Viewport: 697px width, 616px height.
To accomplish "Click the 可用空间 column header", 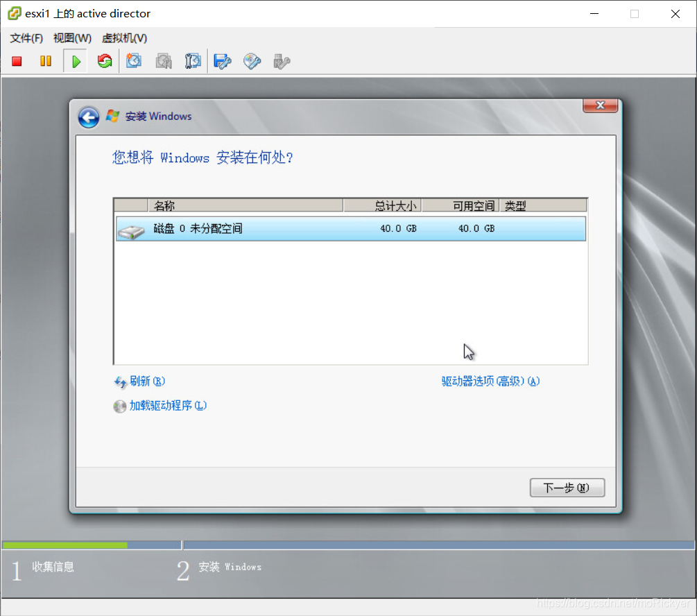I will coord(460,205).
